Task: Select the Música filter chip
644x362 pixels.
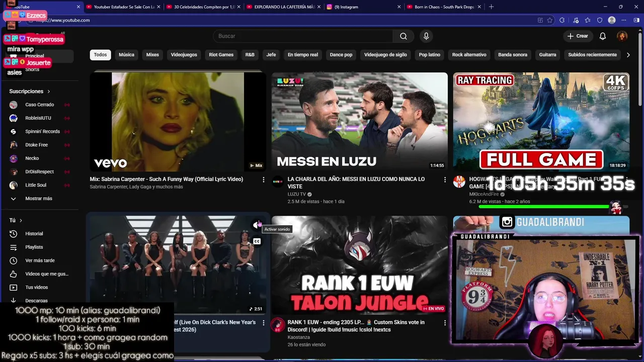Action: tap(126, 55)
